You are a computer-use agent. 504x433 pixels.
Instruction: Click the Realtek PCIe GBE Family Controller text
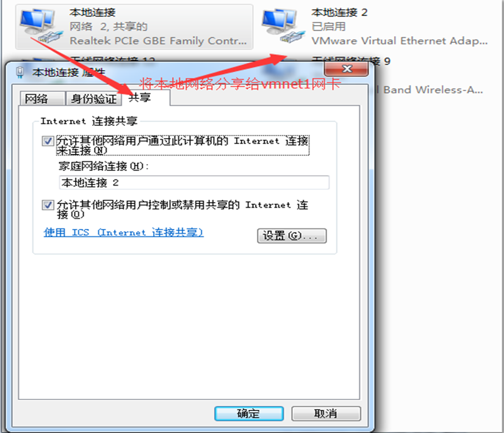pyautogui.click(x=158, y=41)
